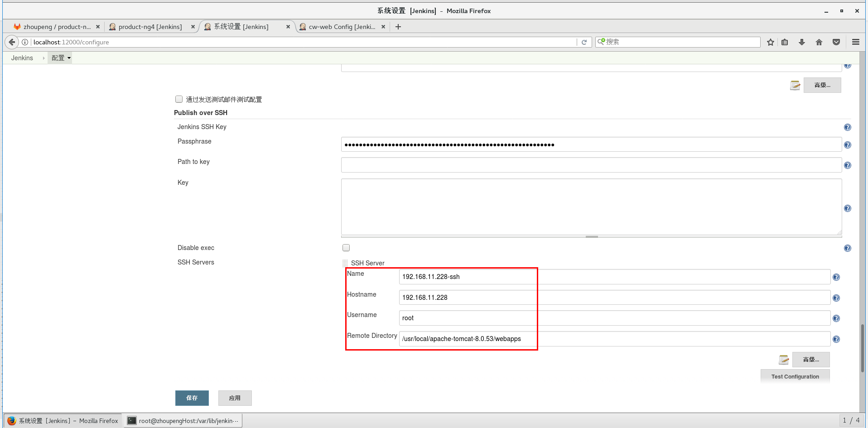Open help icon for SSH Server Name
This screenshot has width=868, height=428.
tap(836, 277)
